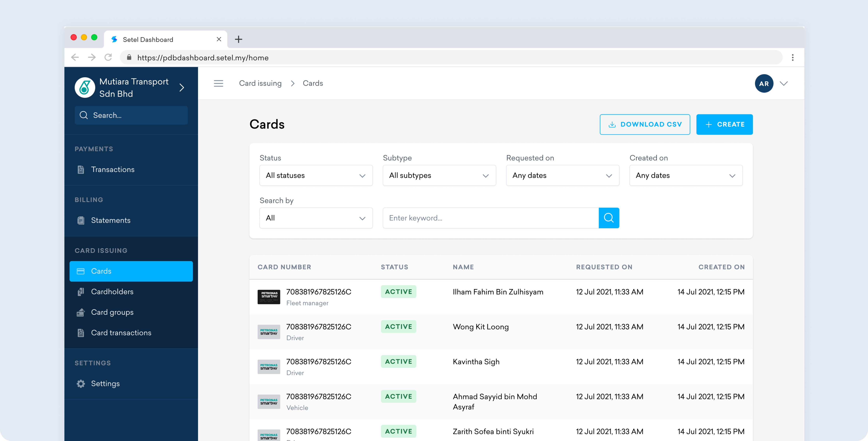Click the browser reload icon
868x441 pixels.
point(108,58)
